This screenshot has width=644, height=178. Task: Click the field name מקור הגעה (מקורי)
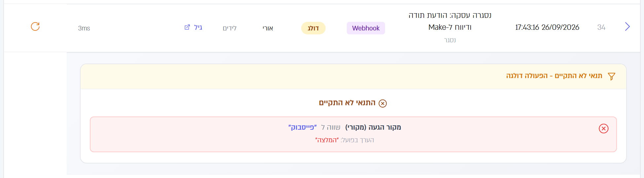point(373,127)
